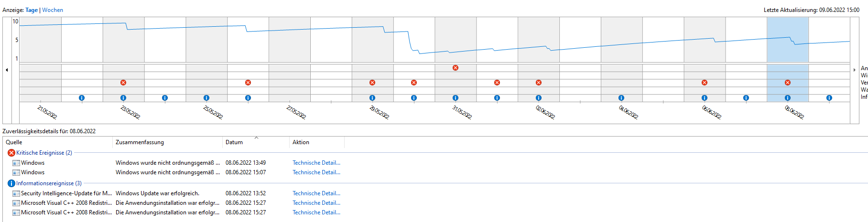Click the critical event icon for 23.05.2022
The width and height of the screenshot is (868, 222).
pyautogui.click(x=123, y=83)
